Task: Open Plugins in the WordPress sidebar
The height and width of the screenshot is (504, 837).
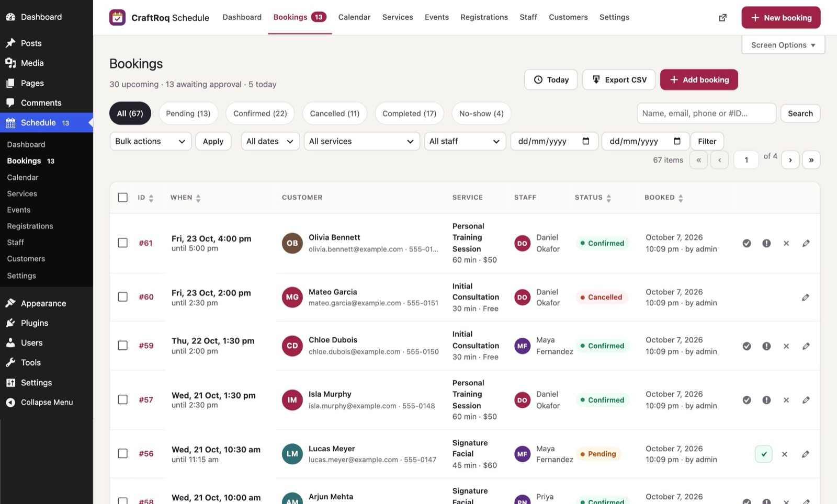Action: [x=35, y=323]
